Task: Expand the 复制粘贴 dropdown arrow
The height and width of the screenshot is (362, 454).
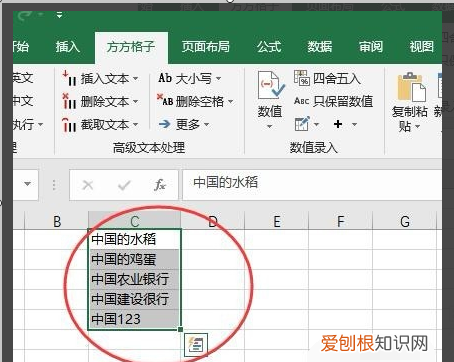Action: [x=418, y=127]
